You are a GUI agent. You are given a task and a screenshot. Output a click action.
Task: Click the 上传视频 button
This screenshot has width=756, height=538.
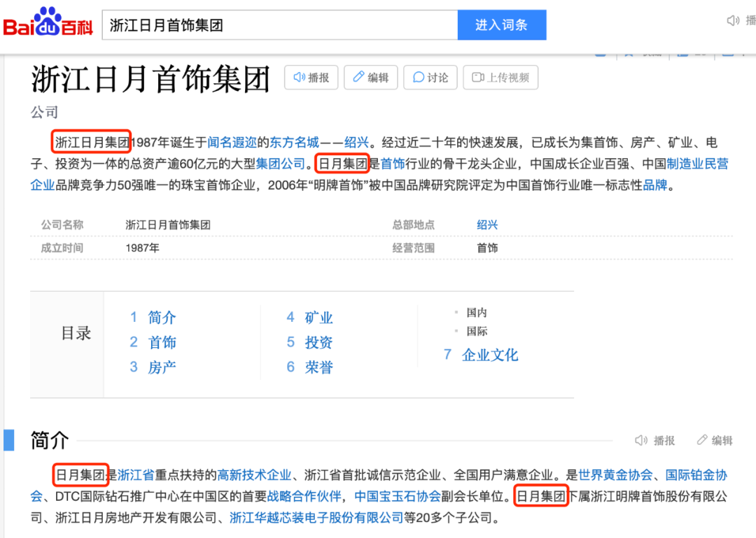point(500,78)
